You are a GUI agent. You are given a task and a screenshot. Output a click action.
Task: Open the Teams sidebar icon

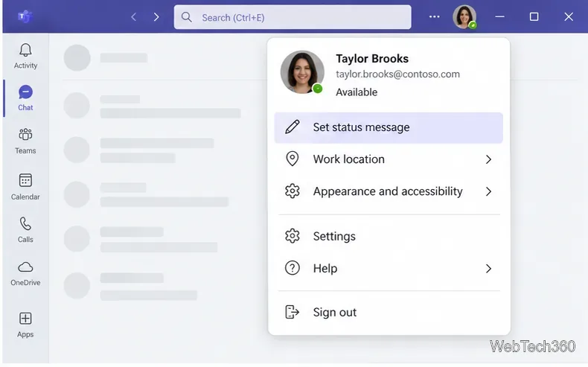[x=25, y=134]
